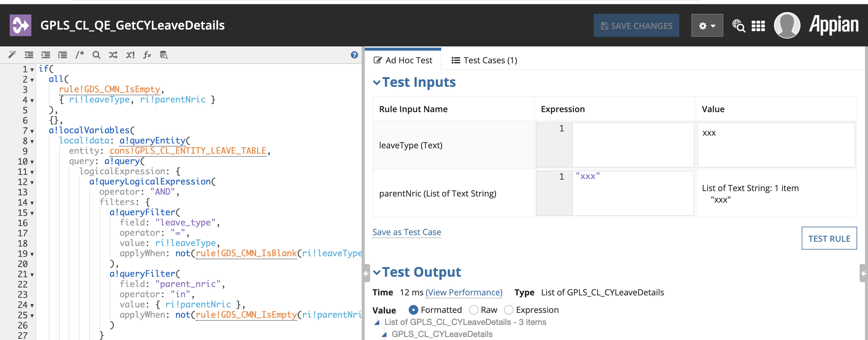Click the right edge pane arrow handle
Viewport: 868px width, 340px height.
(863, 273)
